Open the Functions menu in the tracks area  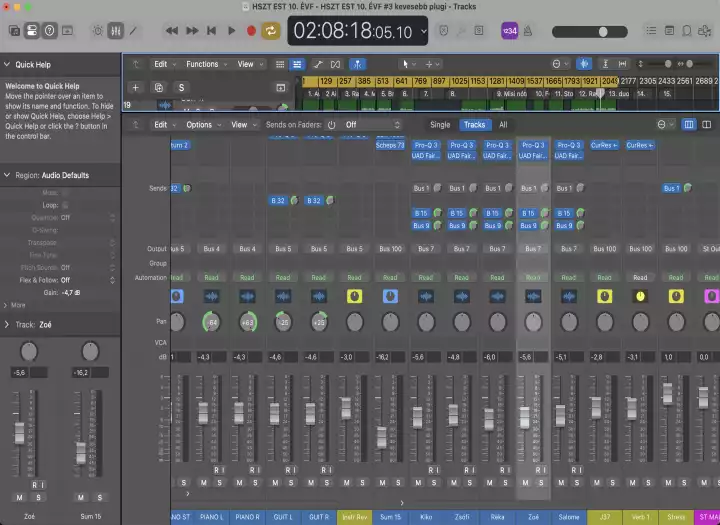point(202,64)
